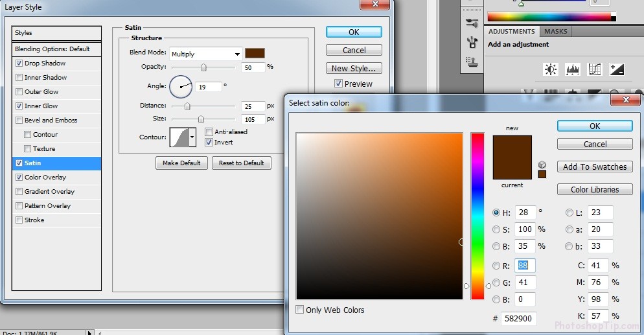Click OK in the Layer Style dialog
The width and height of the screenshot is (644, 335).
tap(354, 32)
